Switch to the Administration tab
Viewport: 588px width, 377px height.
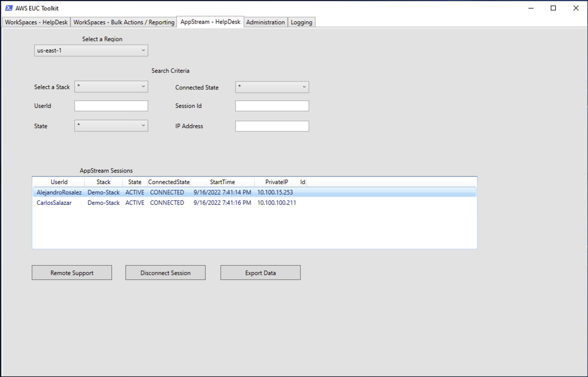click(265, 22)
